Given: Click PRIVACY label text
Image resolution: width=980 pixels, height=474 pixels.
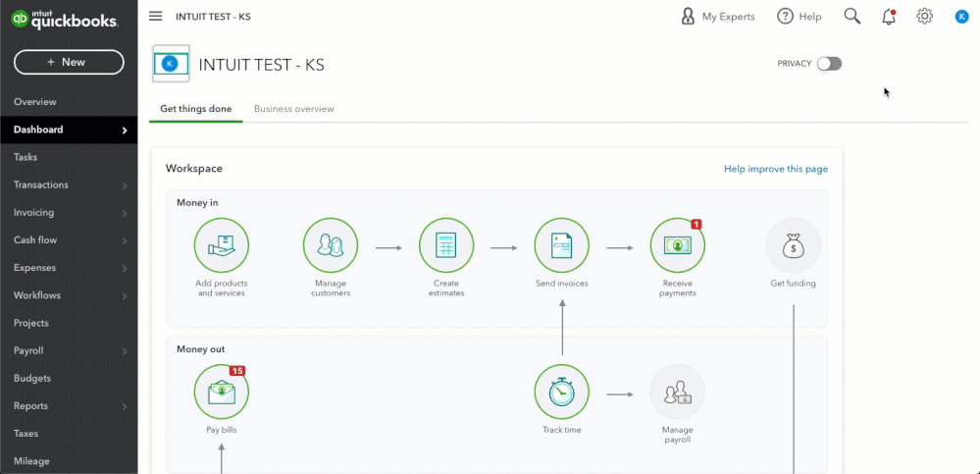Looking at the screenshot, I should click(795, 64).
